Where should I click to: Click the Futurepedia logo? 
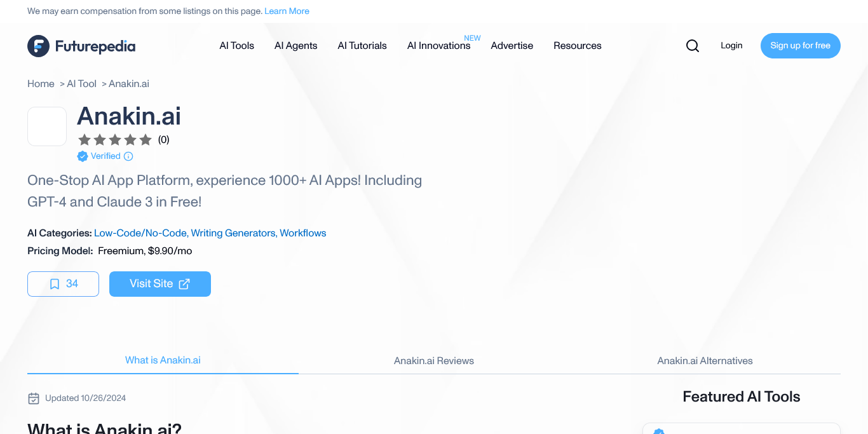tap(81, 46)
